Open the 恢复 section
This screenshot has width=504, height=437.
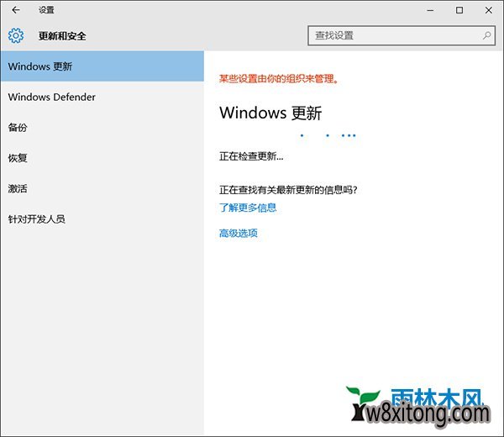(x=18, y=158)
